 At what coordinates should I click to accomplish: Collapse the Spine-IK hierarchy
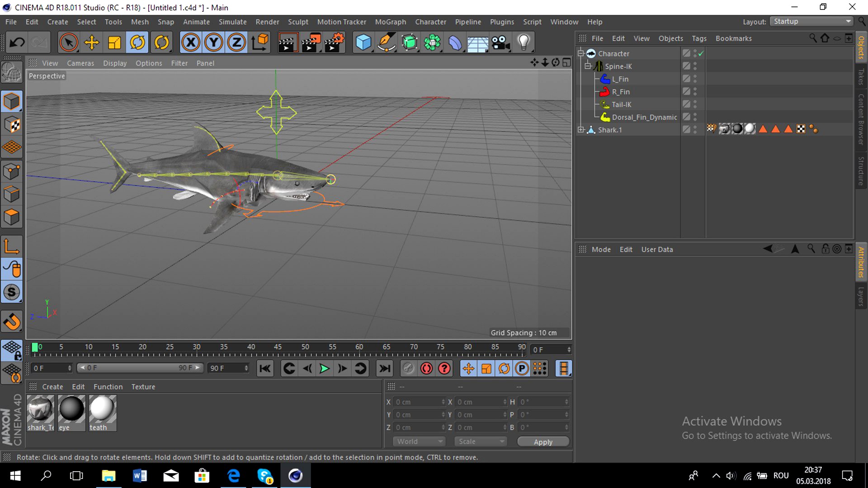pyautogui.click(x=588, y=66)
